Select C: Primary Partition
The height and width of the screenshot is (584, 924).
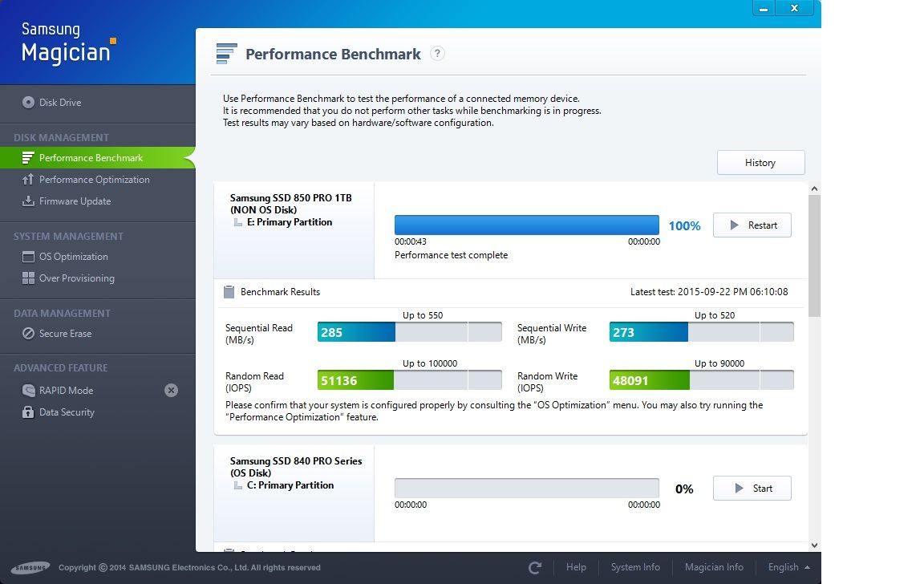point(290,485)
